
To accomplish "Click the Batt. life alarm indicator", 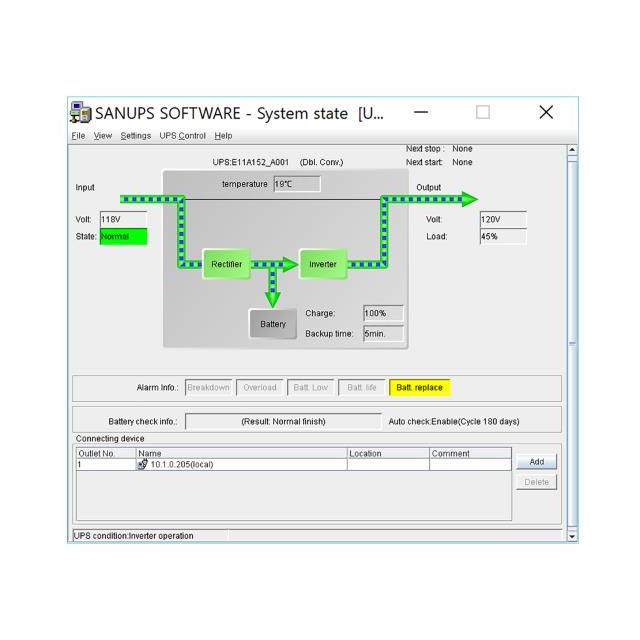I will coord(362,387).
